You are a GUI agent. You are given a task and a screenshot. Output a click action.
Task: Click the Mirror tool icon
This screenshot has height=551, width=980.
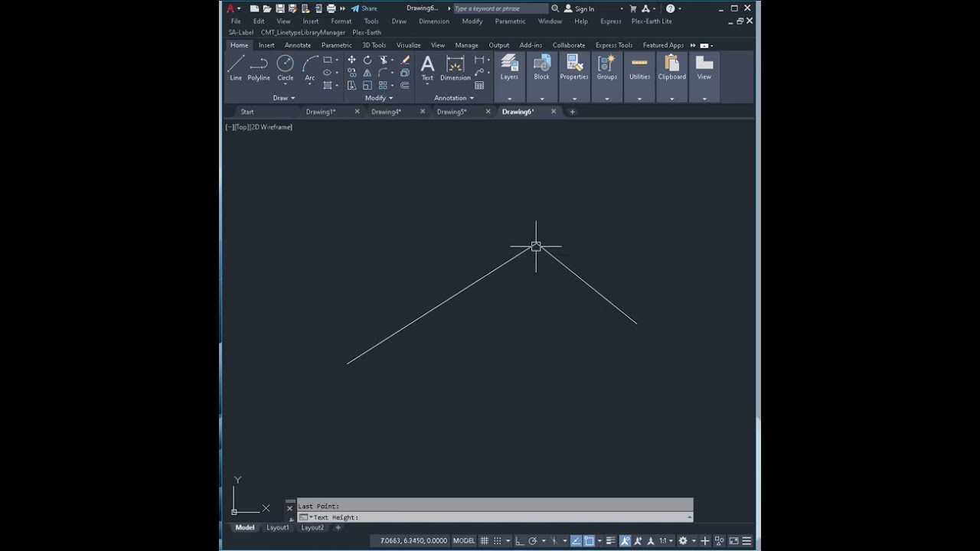(x=367, y=73)
